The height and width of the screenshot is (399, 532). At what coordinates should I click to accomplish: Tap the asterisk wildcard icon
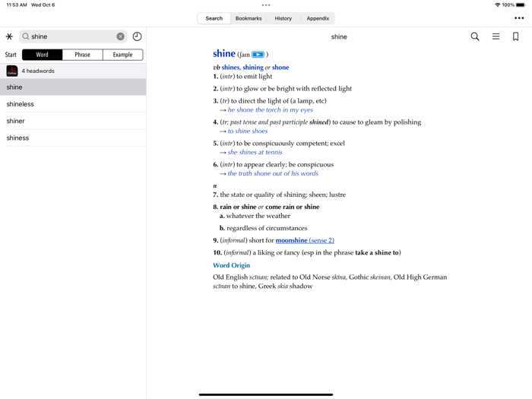(x=9, y=36)
